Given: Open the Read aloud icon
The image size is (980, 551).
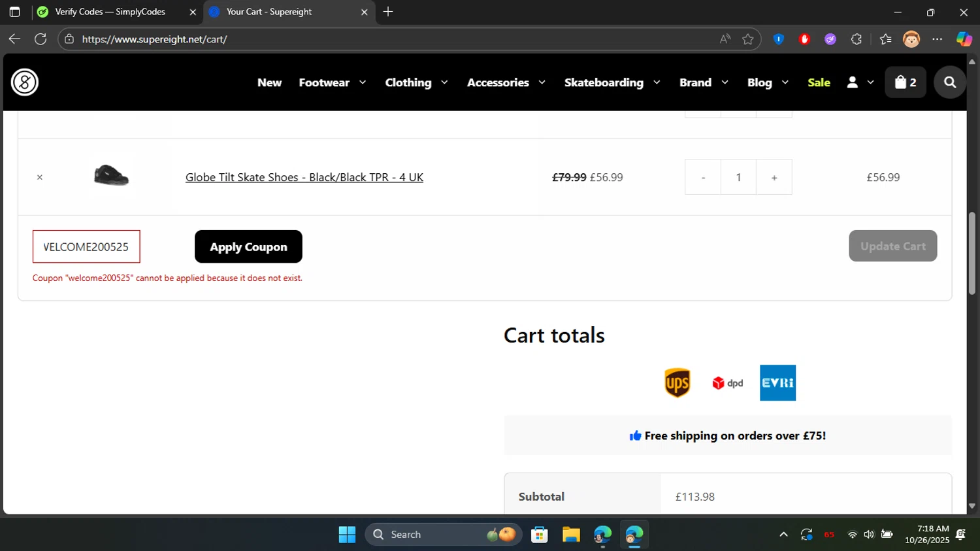Looking at the screenshot, I should click(x=725, y=39).
